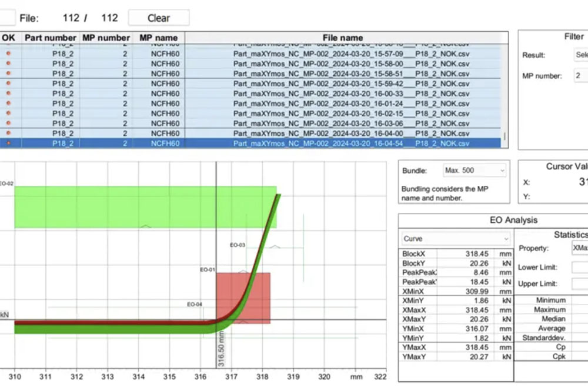Image resolution: width=588 pixels, height=391 pixels.
Task: Click the Part number column header
Action: pyautogui.click(x=51, y=38)
